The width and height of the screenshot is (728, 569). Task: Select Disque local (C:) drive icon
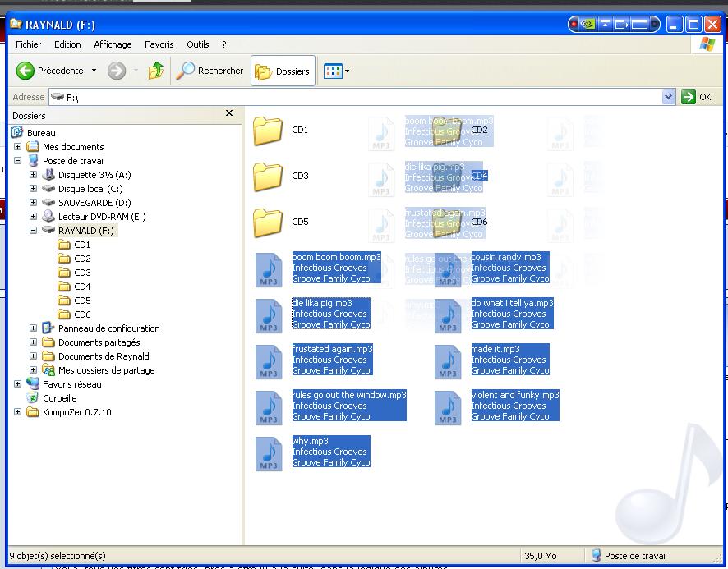[48, 188]
